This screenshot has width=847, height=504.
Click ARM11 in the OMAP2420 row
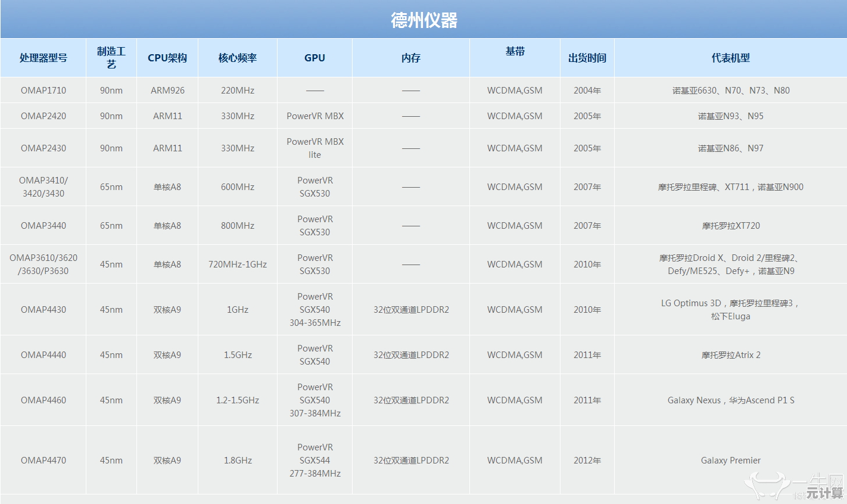[x=167, y=116]
